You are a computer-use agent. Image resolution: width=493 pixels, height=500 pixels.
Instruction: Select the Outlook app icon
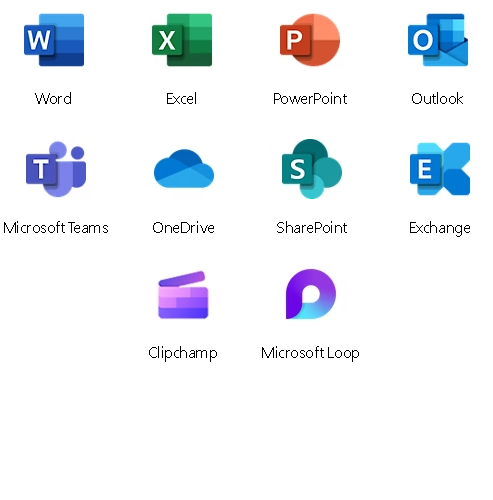438,40
